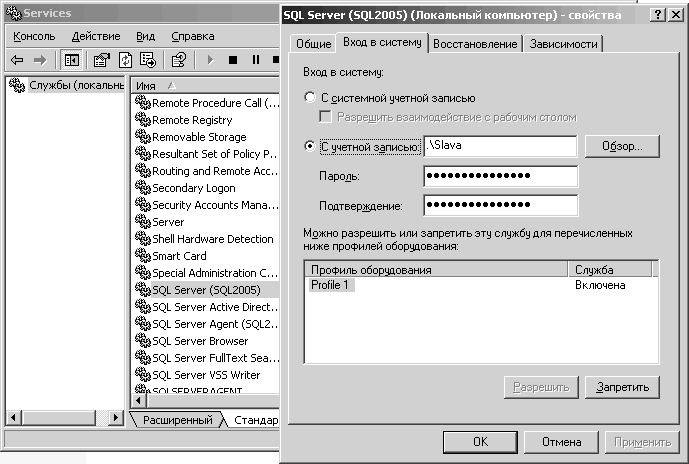Open Properties via the toolbar icon
The image size is (689, 464).
101,60
